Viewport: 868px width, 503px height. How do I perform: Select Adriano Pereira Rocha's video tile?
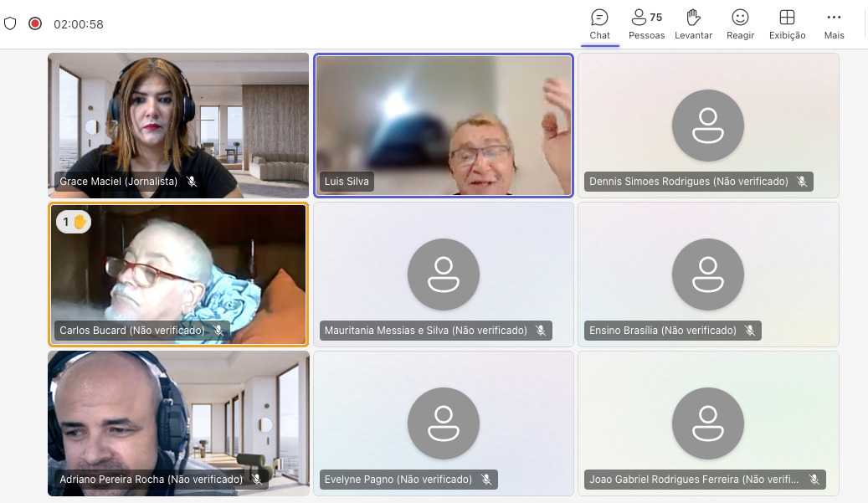click(178, 423)
